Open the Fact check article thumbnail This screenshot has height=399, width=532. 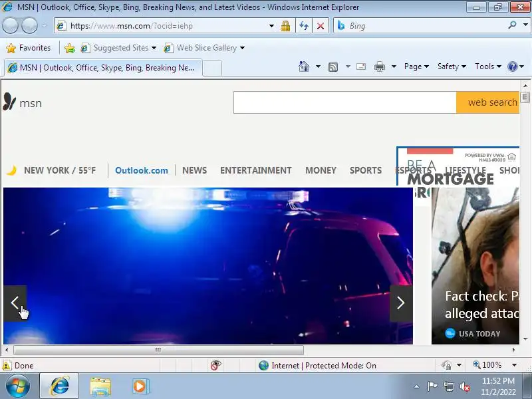click(475, 265)
